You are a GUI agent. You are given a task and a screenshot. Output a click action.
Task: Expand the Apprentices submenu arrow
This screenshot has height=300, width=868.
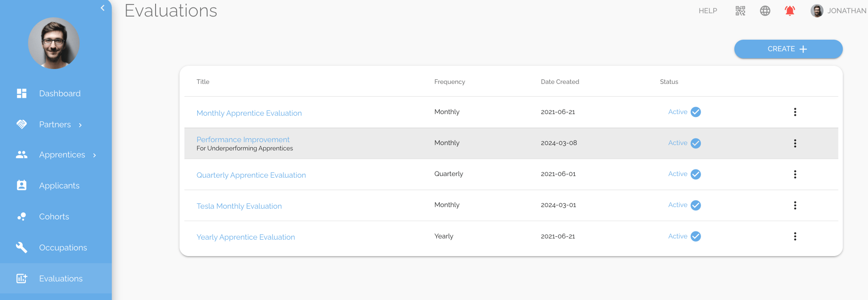coord(94,155)
